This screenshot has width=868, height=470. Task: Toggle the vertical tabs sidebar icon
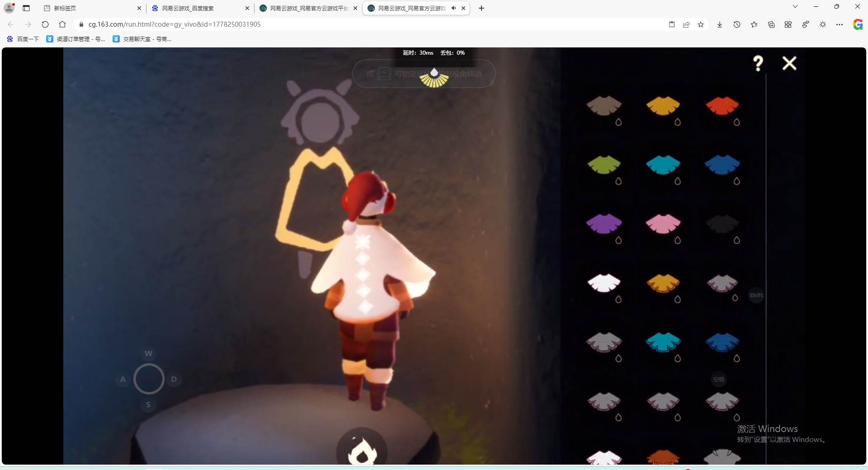point(26,8)
